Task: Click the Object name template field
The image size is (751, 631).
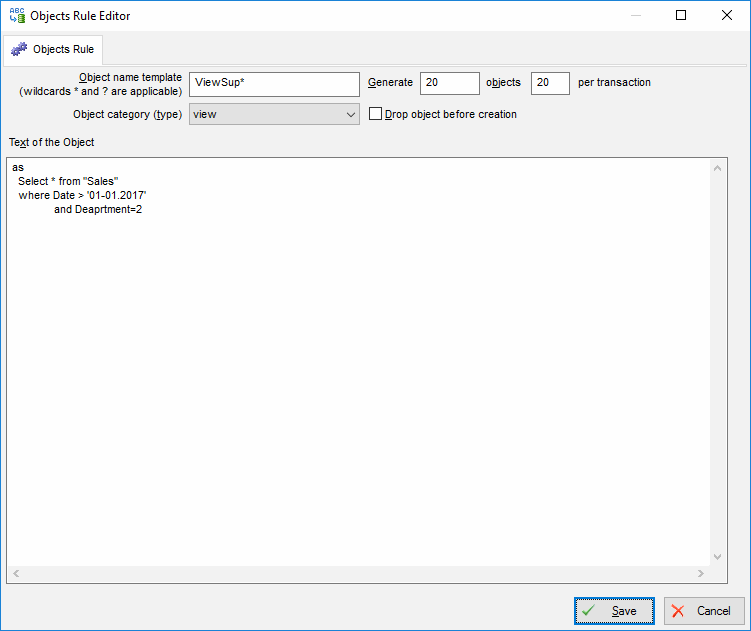Action: [x=274, y=84]
